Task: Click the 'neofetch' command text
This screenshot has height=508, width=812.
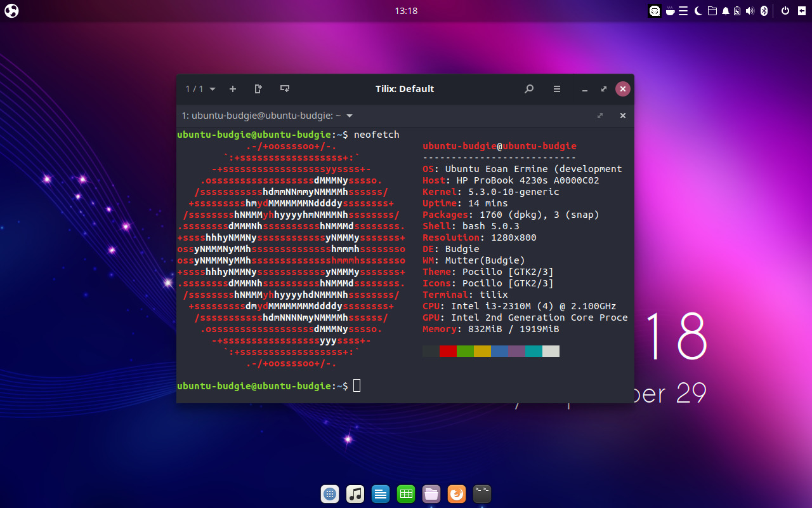Action: point(377,135)
